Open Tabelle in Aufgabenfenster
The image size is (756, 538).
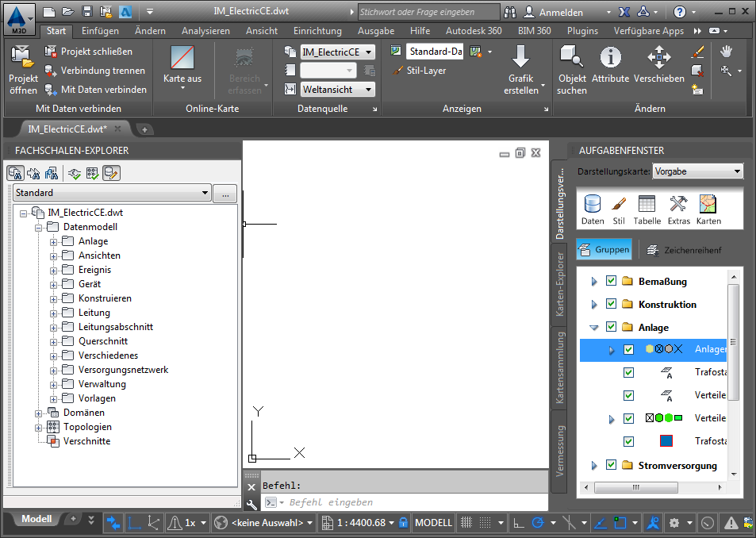pyautogui.click(x=647, y=209)
